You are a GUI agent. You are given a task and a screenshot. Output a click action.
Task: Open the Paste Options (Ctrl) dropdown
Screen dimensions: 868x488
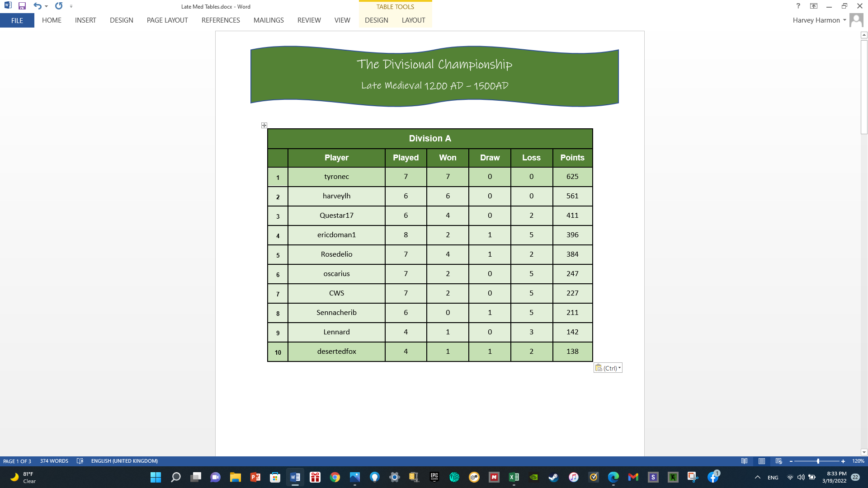tap(608, 368)
